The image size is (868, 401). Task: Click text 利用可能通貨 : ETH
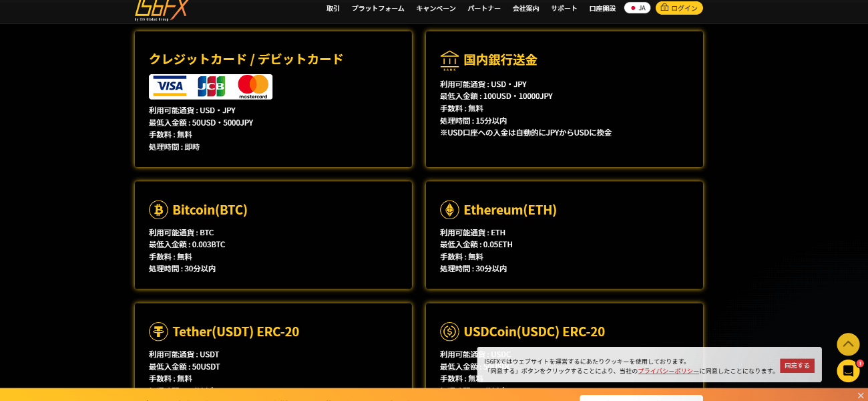(473, 233)
